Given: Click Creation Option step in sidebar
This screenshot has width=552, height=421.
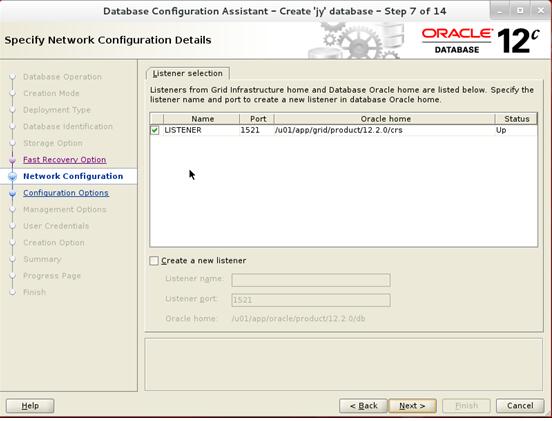Looking at the screenshot, I should [x=54, y=243].
